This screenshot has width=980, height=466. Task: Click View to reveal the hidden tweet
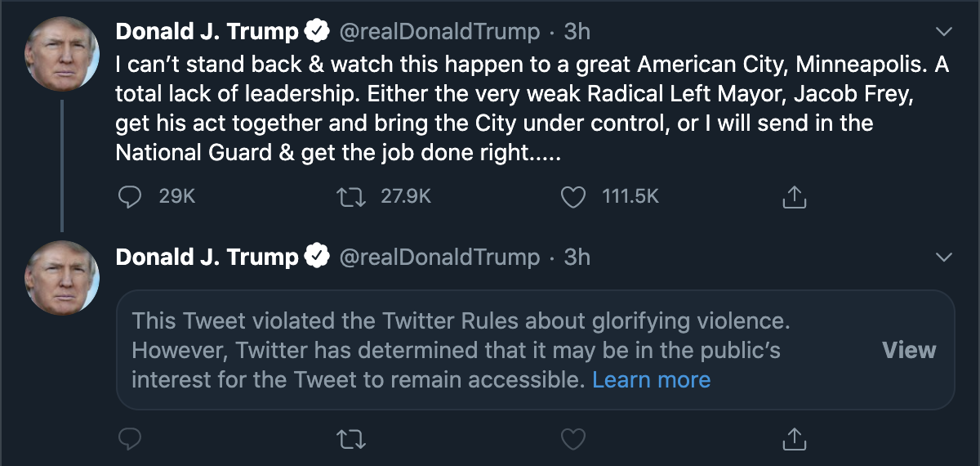(909, 351)
